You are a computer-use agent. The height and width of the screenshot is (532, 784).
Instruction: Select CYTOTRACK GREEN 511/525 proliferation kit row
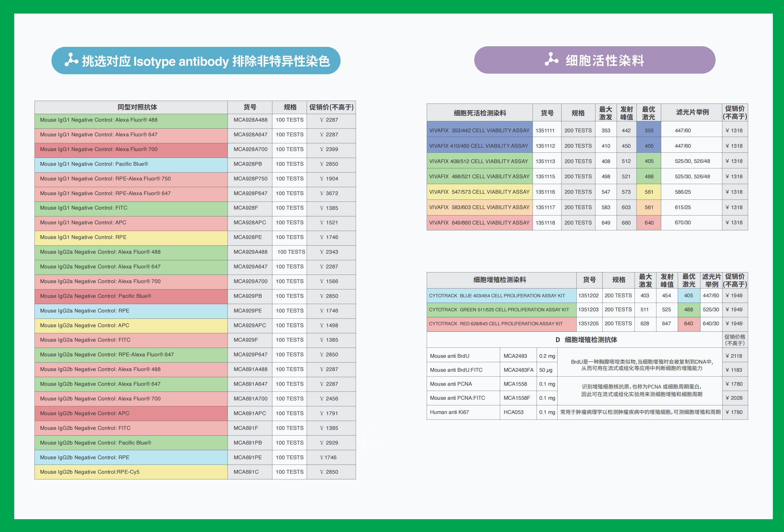coord(499,310)
